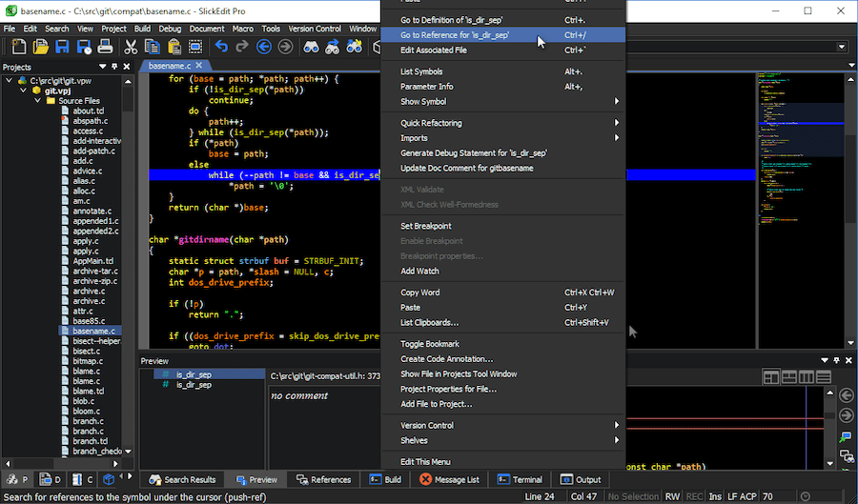Viewport: 858px width, 504px height.
Task: Click the Projects tree scroll-right arrow
Action: (x=115, y=464)
